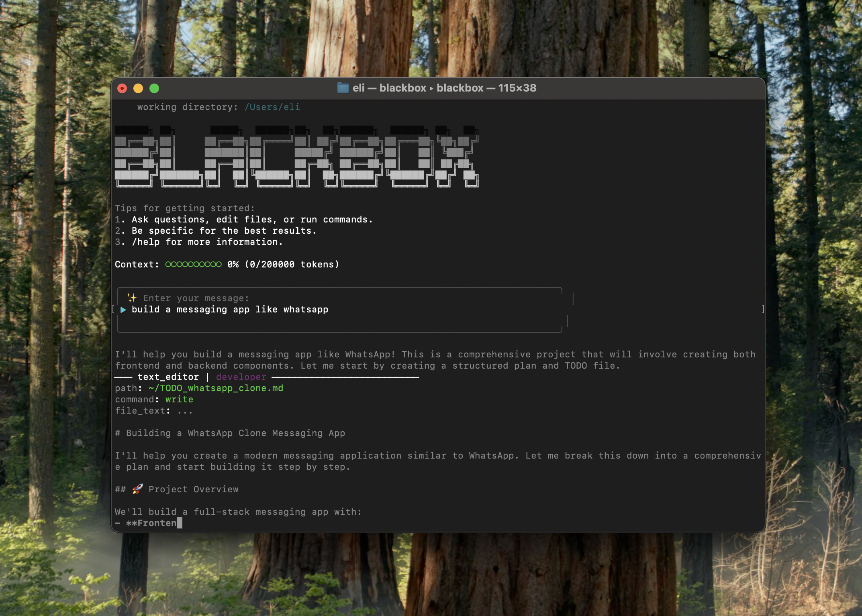Click tip '/help for more information.'

pos(207,242)
